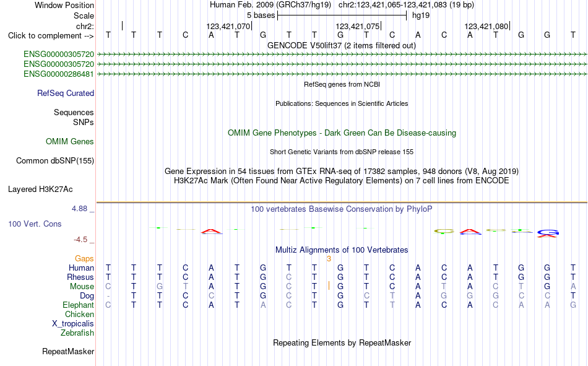
Task: Click the hg19 label beside the scale bar
Action: coord(421,15)
